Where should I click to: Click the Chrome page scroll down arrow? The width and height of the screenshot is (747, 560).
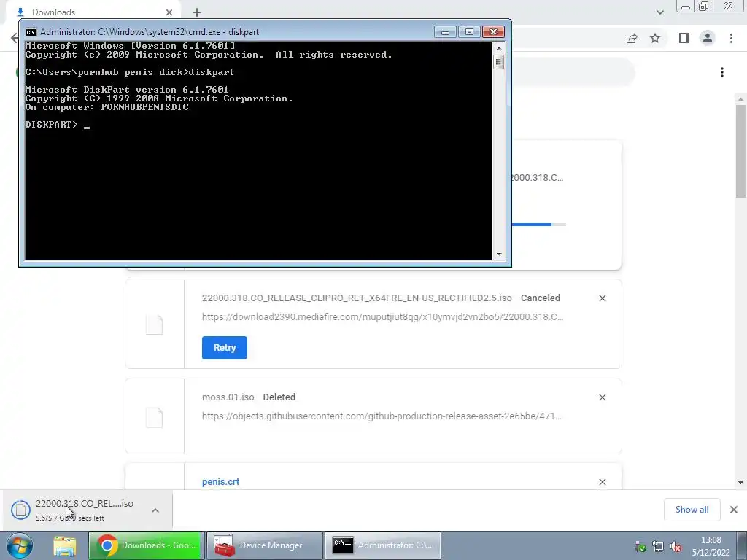[x=740, y=483]
